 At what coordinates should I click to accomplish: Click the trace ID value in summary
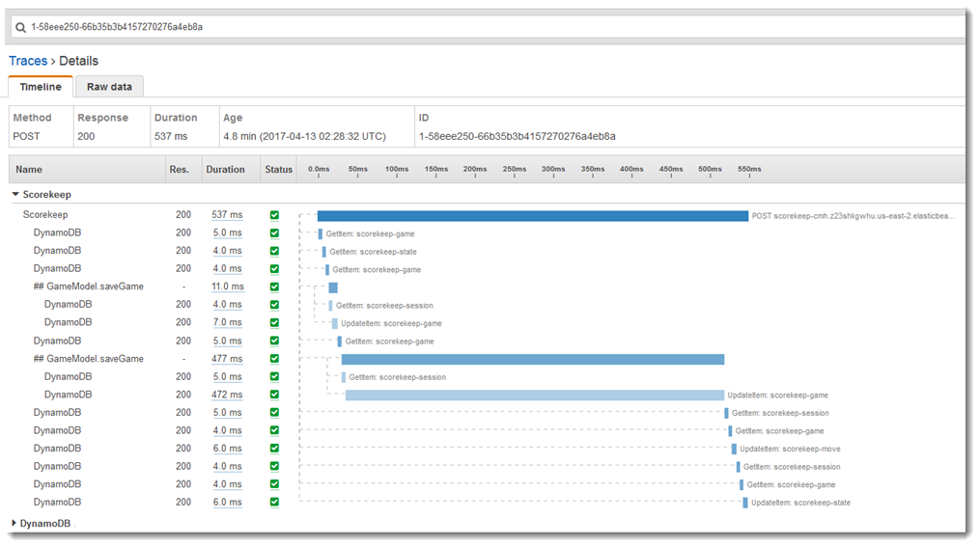pyautogui.click(x=517, y=136)
